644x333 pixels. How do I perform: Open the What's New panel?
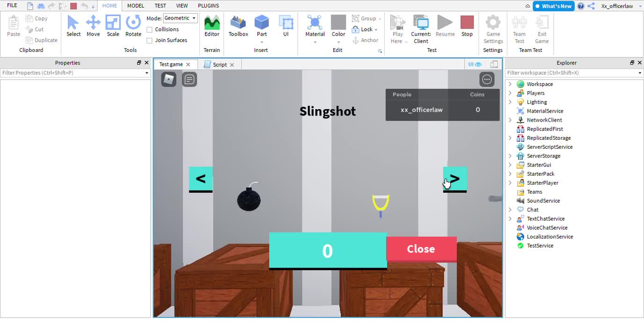[553, 6]
